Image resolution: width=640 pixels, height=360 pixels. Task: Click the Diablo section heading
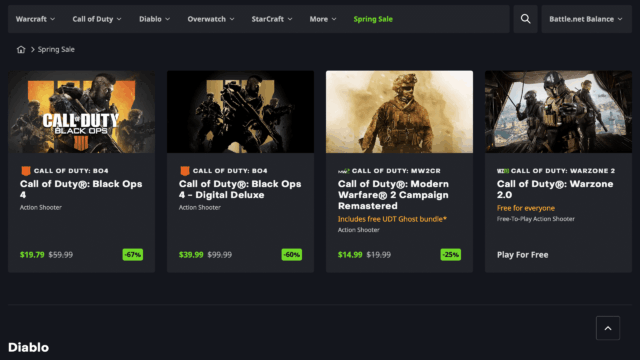click(29, 347)
